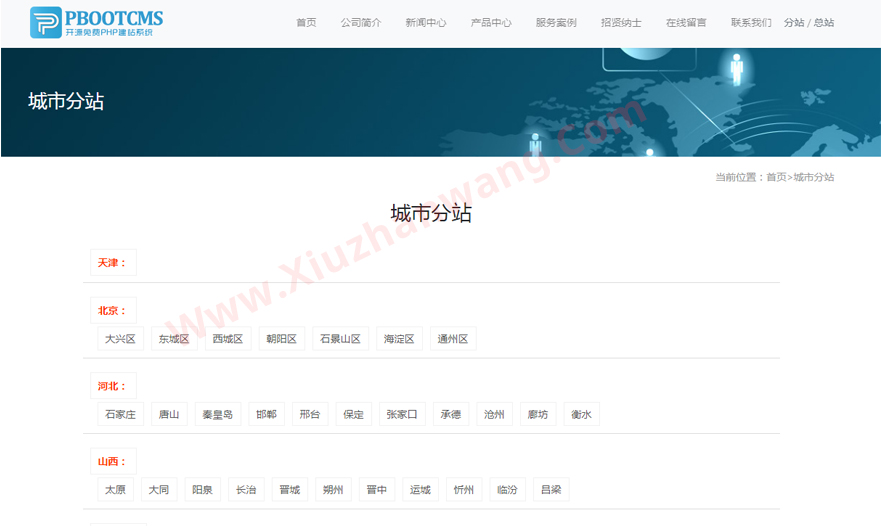Click the PbootCMS logo icon
This screenshot has height=526, width=881.
[x=45, y=22]
